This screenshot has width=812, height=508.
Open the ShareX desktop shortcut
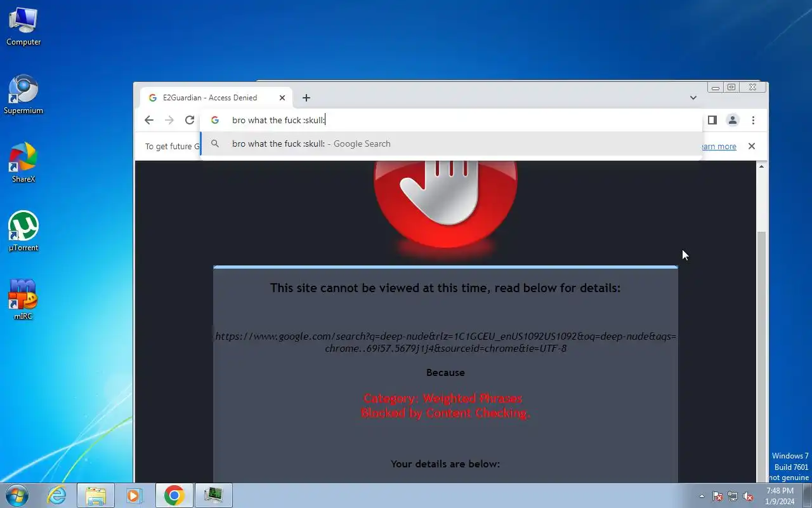pyautogui.click(x=23, y=163)
